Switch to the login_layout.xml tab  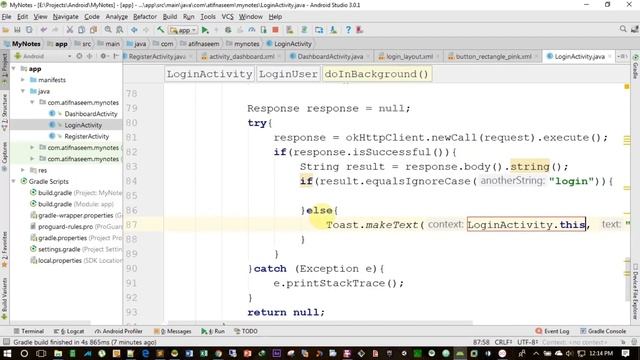[409, 56]
